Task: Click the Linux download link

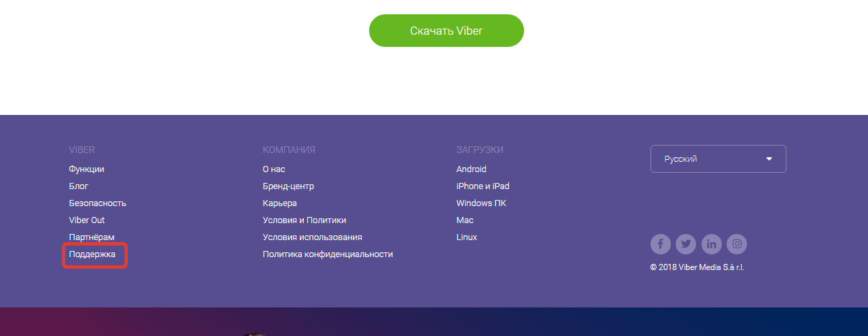Action: (x=467, y=237)
